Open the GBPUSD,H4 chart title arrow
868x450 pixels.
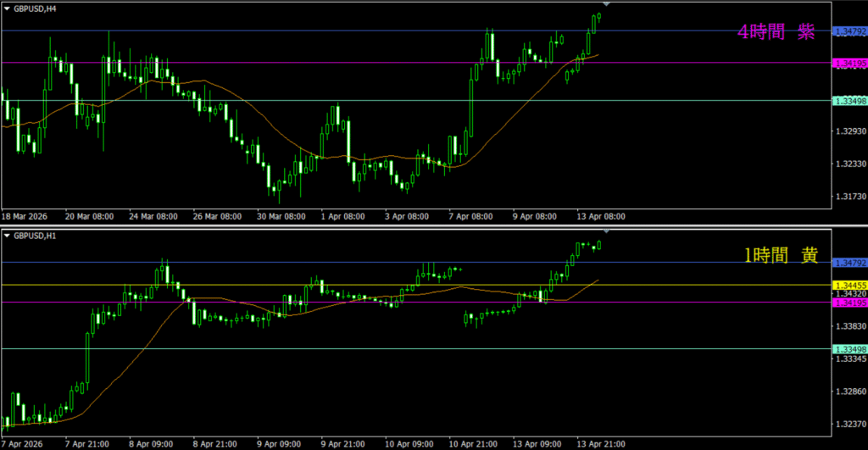[x=7, y=8]
